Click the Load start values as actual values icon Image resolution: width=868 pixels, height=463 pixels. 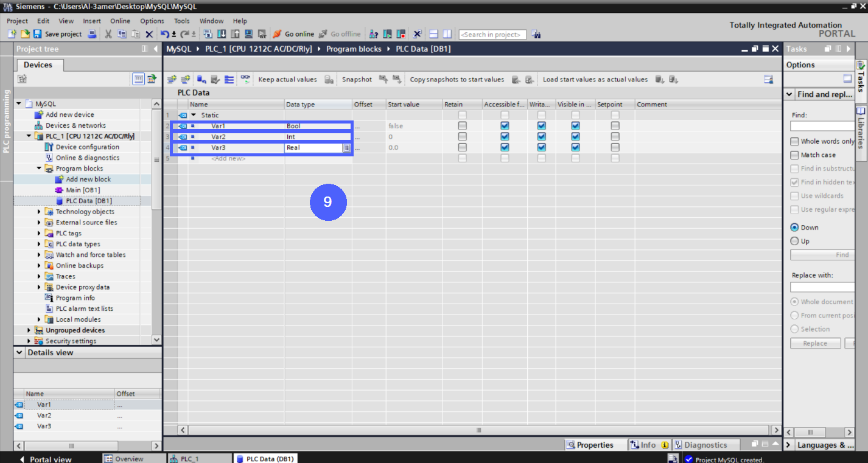click(660, 79)
